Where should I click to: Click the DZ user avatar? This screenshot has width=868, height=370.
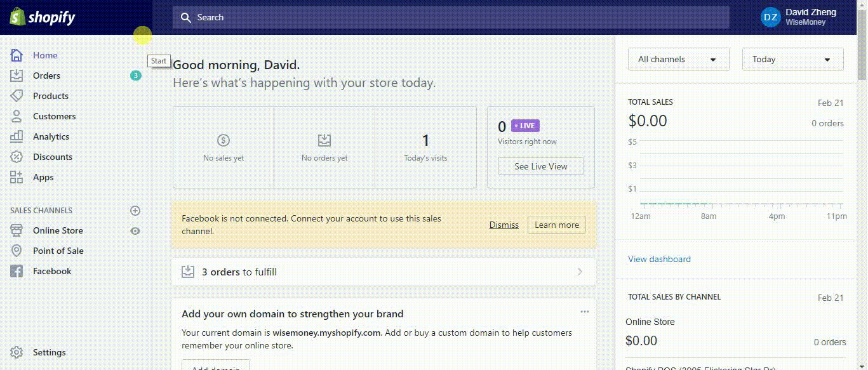(770, 18)
